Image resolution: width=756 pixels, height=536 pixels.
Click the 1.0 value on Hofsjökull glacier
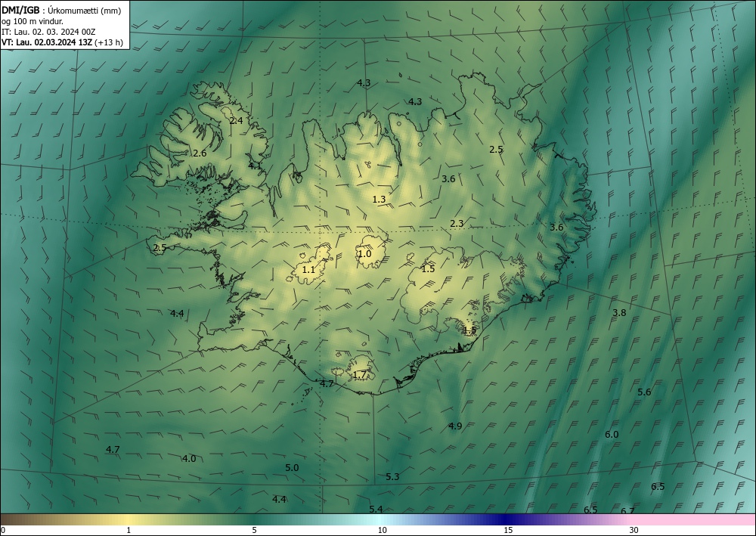(x=364, y=253)
